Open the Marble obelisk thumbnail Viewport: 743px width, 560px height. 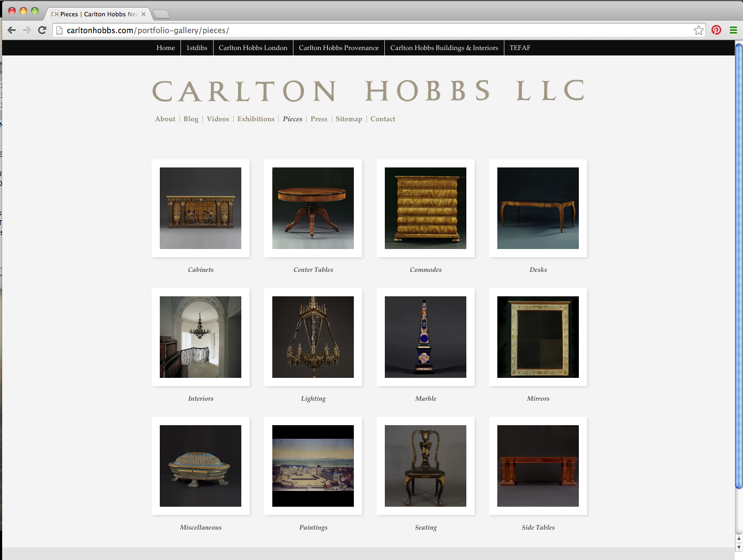pyautogui.click(x=426, y=337)
